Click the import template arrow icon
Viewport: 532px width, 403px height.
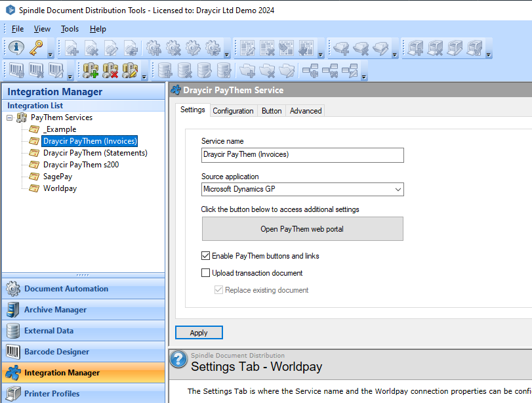287,48
